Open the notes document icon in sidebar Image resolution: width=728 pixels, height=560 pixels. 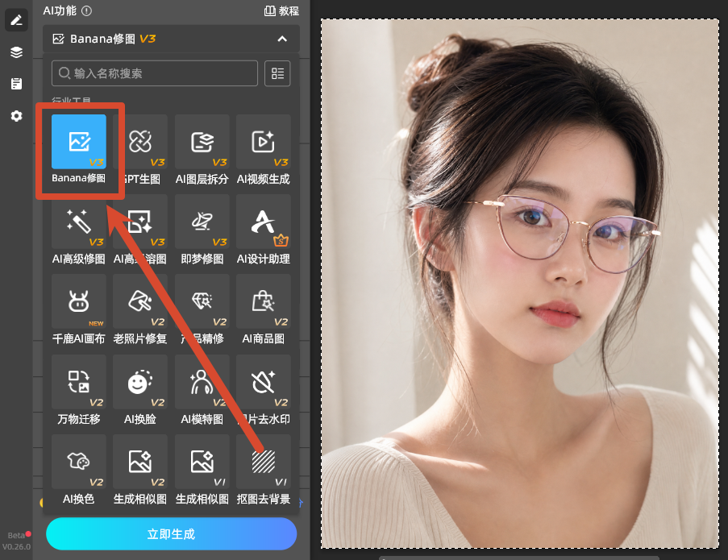16,84
